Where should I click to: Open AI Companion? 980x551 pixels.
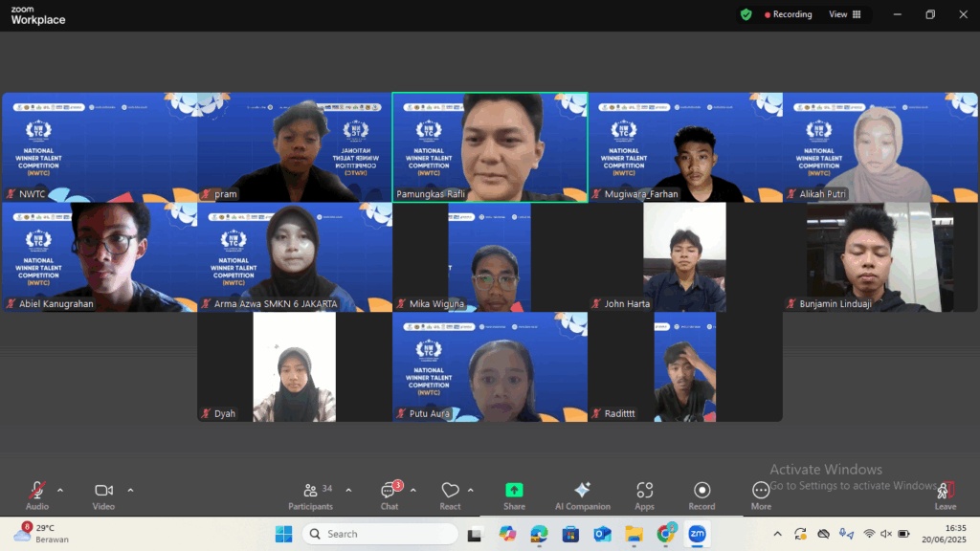(583, 496)
